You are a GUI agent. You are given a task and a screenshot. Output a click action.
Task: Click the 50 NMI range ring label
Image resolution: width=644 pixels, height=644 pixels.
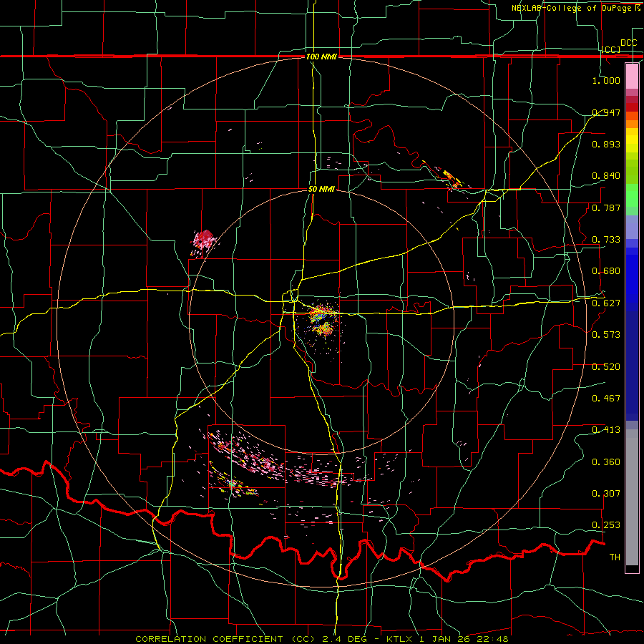coord(321,190)
